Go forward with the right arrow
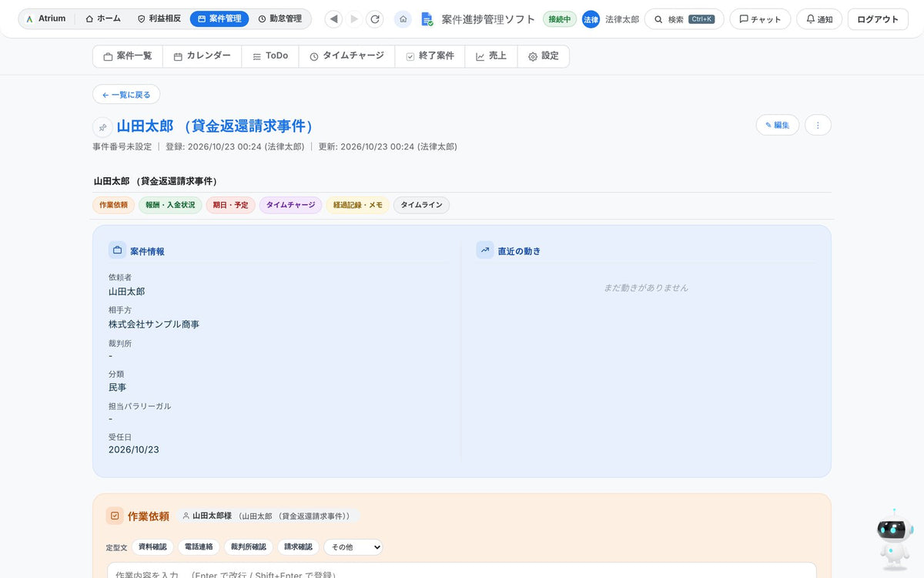This screenshot has height=578, width=924. point(354,19)
